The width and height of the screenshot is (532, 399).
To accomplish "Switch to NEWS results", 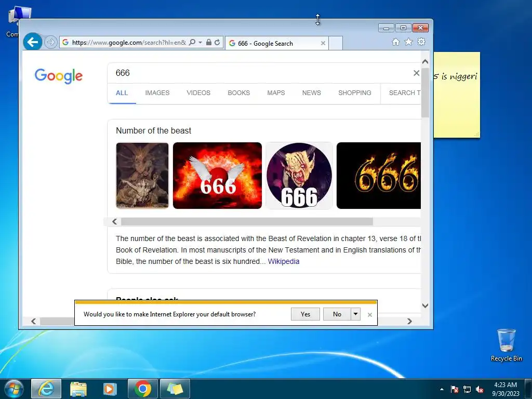I will tap(312, 93).
